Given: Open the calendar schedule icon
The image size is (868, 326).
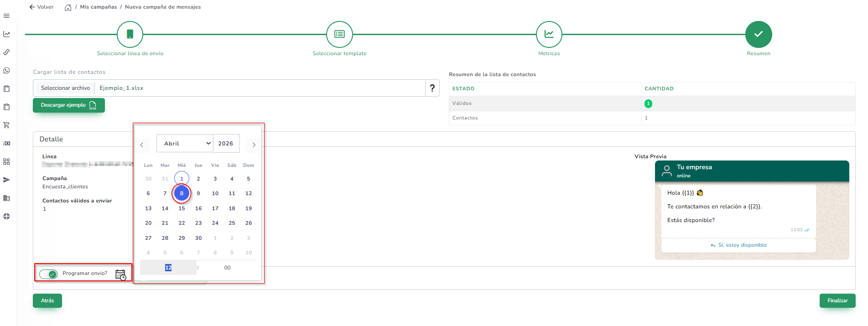Looking at the screenshot, I should (x=120, y=275).
